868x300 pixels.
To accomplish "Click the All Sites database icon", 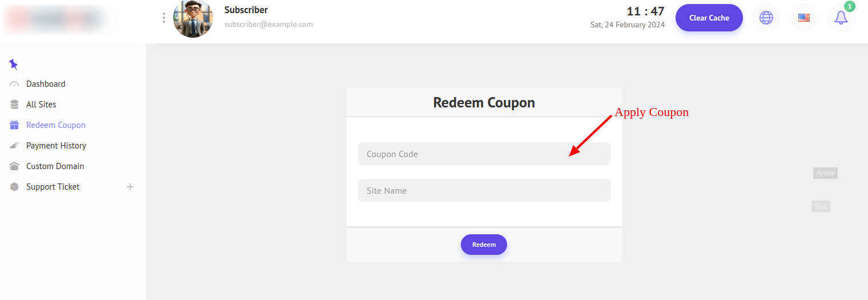I will click(x=14, y=105).
